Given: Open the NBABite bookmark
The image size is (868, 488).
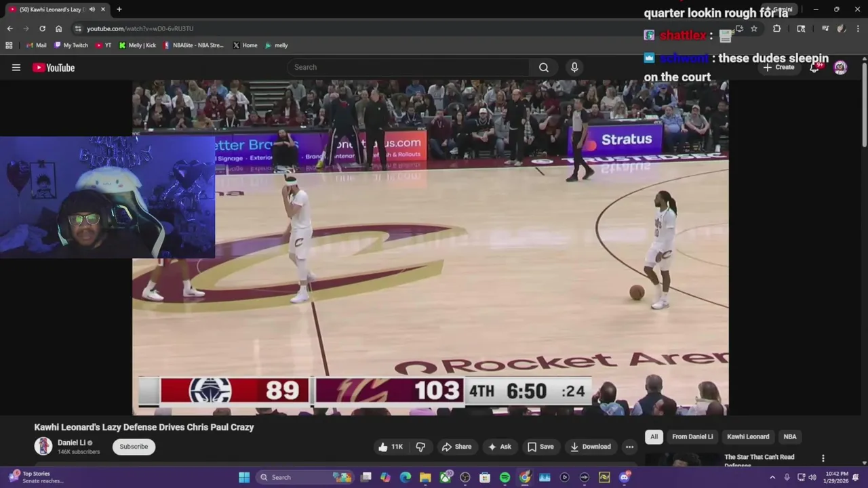Looking at the screenshot, I should 193,45.
